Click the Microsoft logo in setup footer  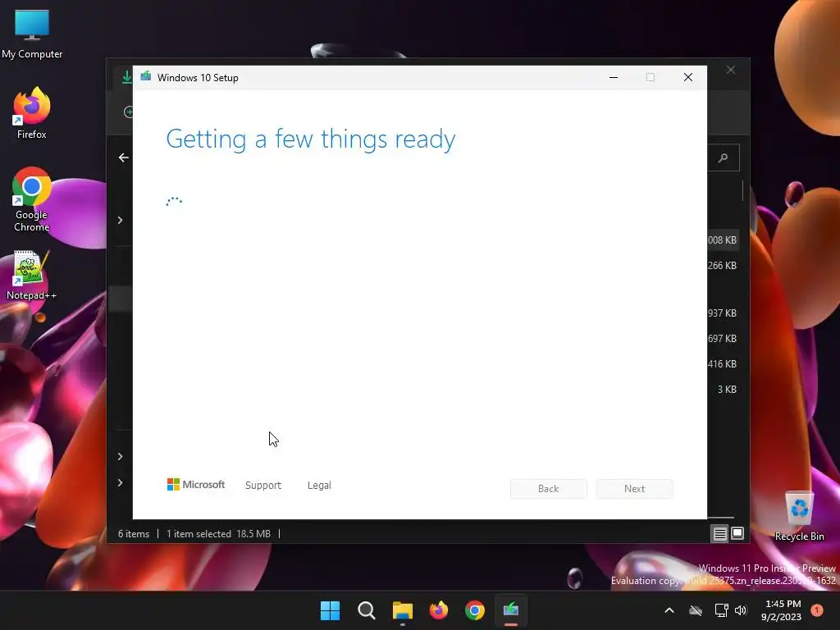(196, 485)
